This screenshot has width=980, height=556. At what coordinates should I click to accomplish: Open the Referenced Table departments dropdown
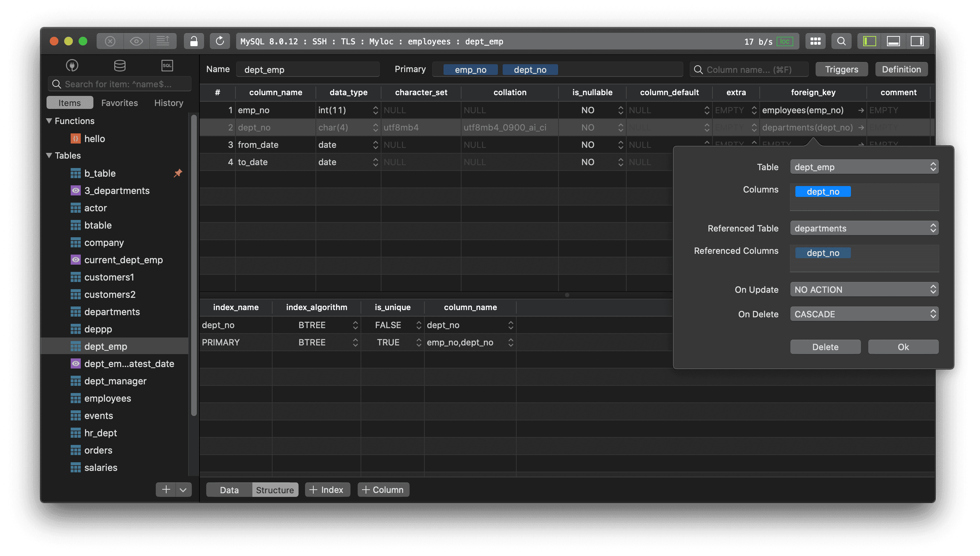pos(864,228)
